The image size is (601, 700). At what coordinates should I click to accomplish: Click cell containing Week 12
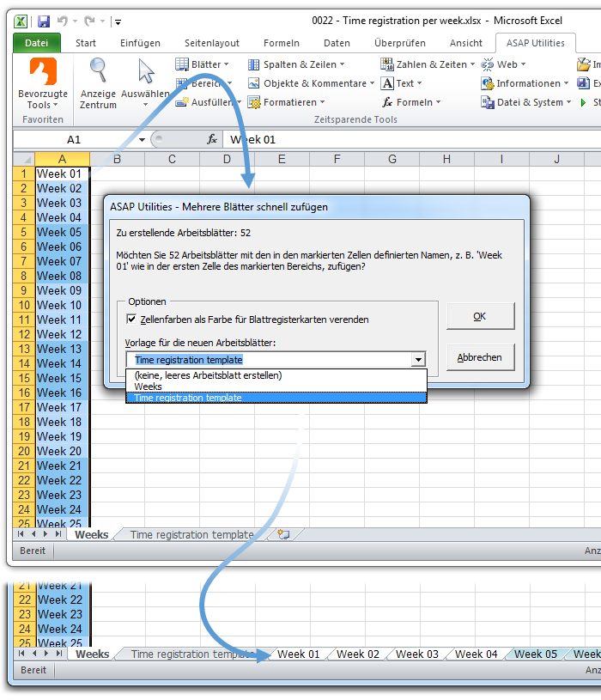tap(62, 334)
